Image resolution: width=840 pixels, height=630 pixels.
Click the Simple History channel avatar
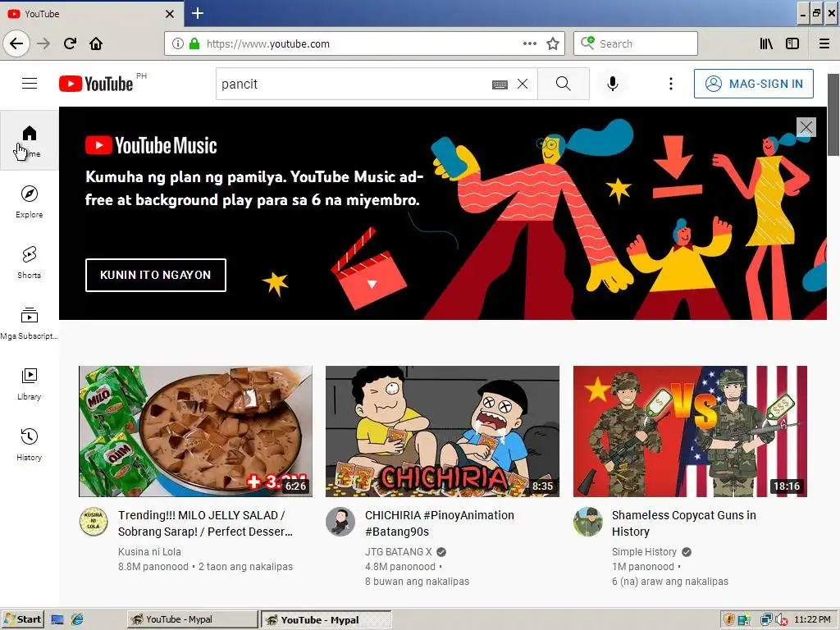(x=587, y=522)
